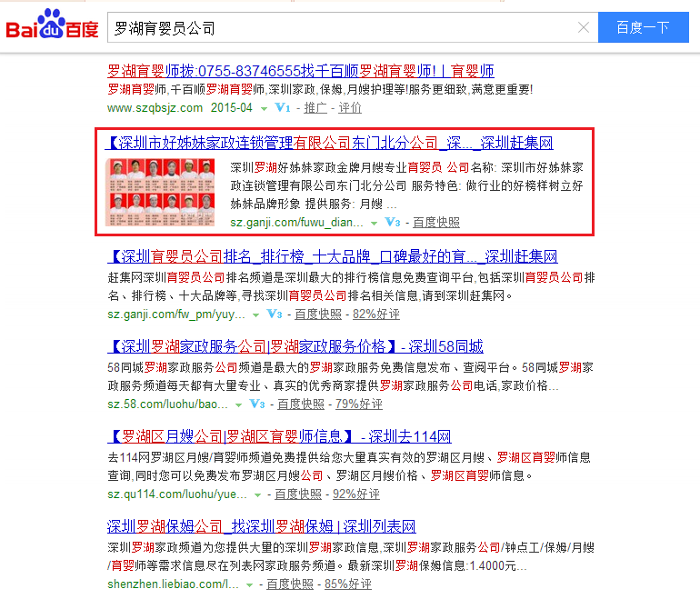Open 百度快照 for sz.ganji.com/fuwu_dian result
Image resolution: width=700 pixels, height=609 pixels.
pyautogui.click(x=436, y=222)
